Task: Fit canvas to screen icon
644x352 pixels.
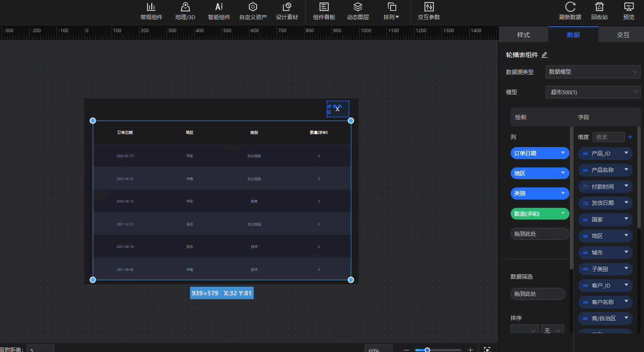Action: 487,350
